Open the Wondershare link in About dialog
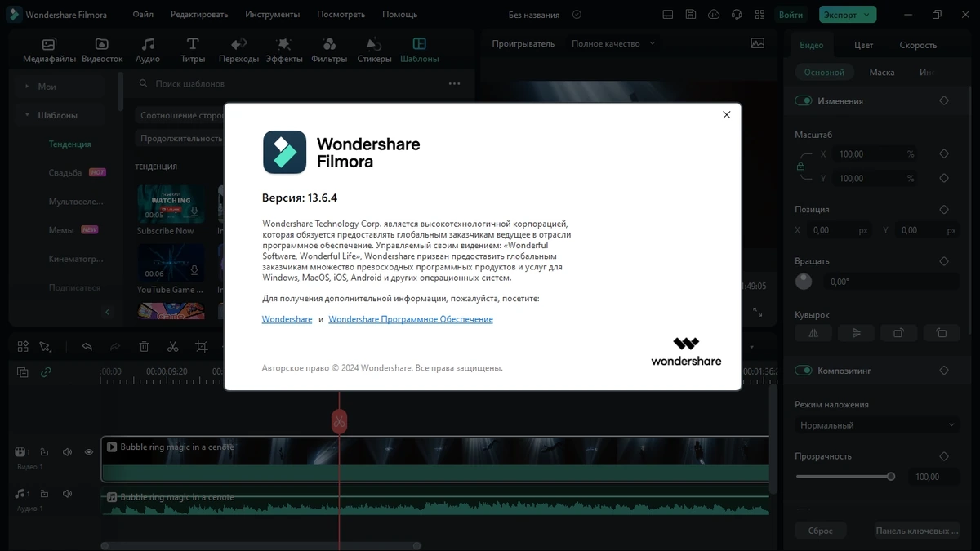Viewport: 980px width, 551px height. [x=287, y=319]
